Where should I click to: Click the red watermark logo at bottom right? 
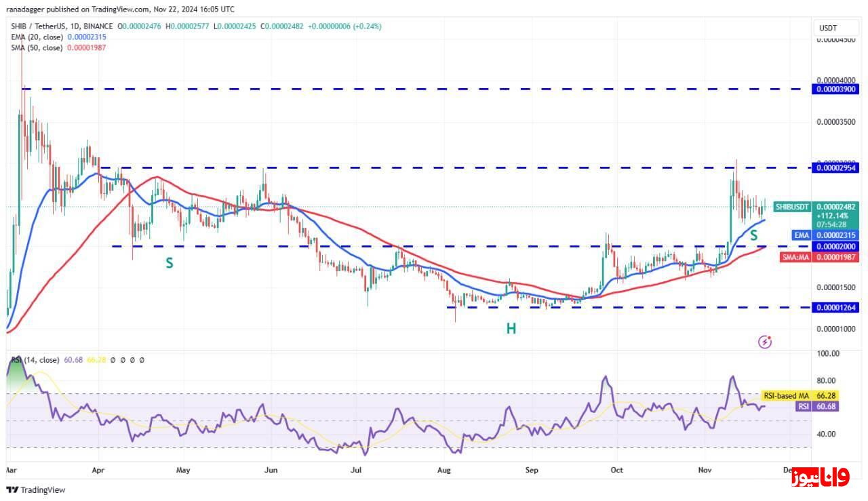(819, 478)
